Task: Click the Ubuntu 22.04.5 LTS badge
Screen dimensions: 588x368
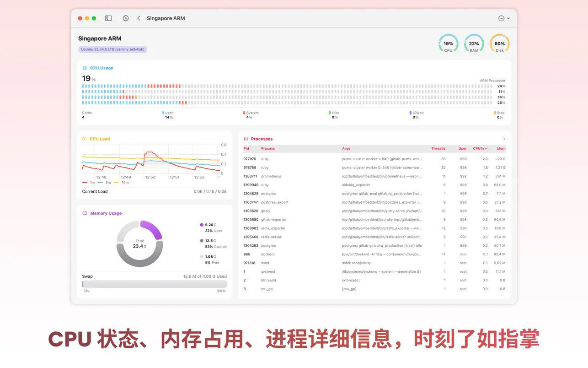Action: tap(112, 49)
